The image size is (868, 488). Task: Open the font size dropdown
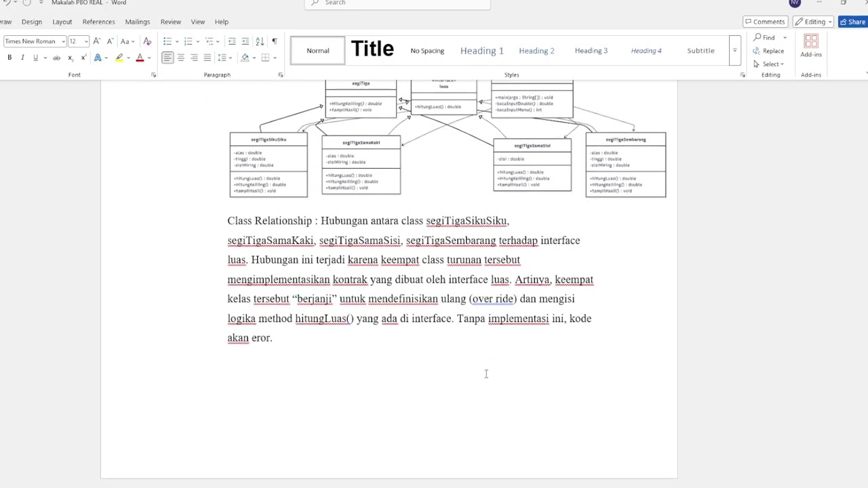[86, 41]
